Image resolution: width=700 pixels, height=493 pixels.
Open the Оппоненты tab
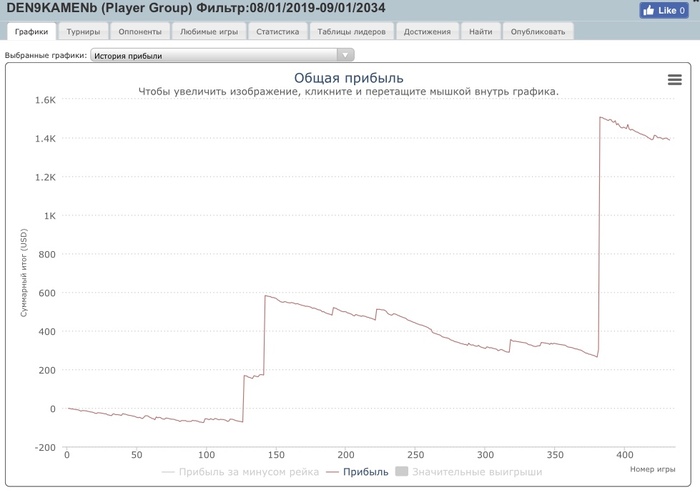click(x=140, y=32)
